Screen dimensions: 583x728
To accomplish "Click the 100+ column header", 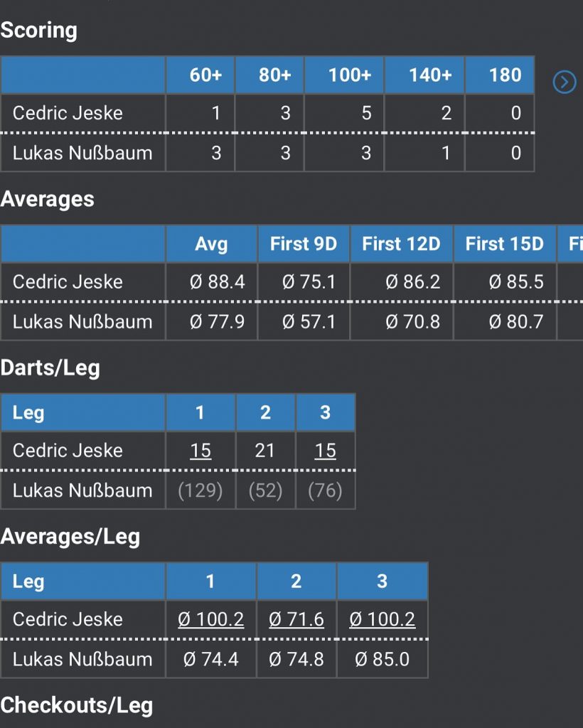I will coord(350,75).
